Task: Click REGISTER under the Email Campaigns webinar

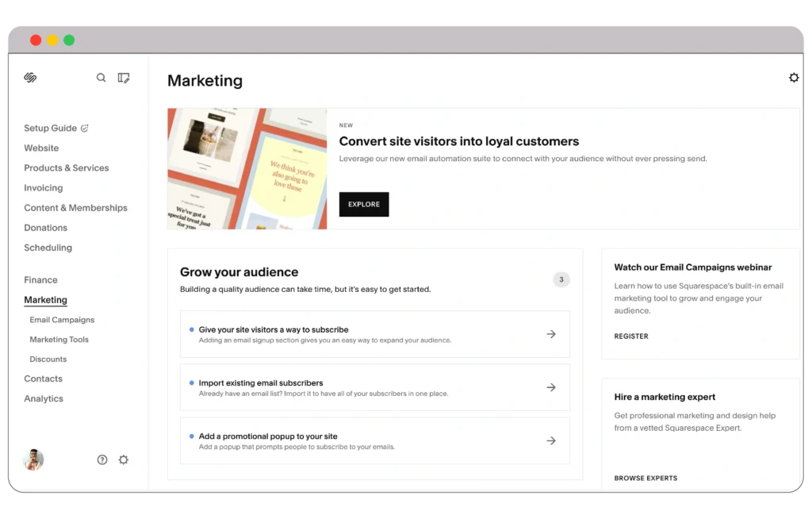Action: pos(631,336)
